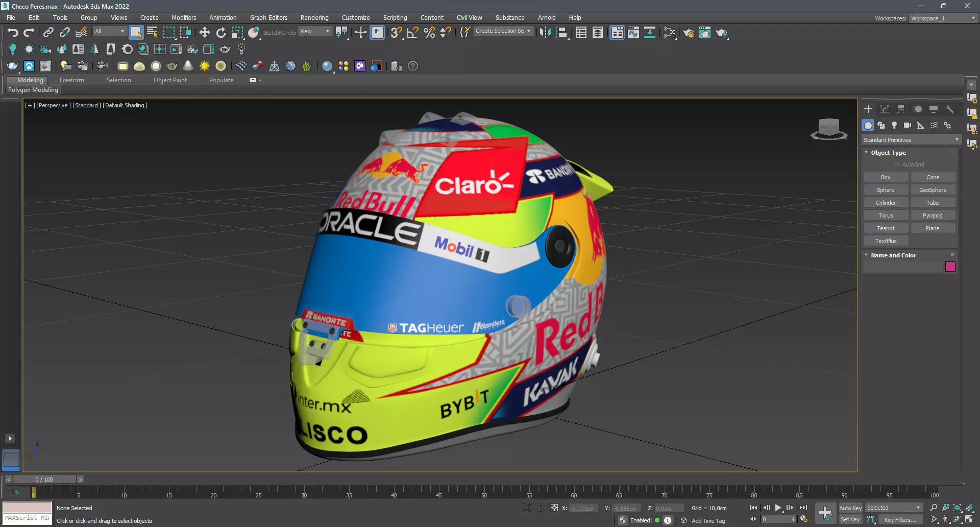Open the selection filter All dropdown
The height and width of the screenshot is (527, 980).
point(109,31)
